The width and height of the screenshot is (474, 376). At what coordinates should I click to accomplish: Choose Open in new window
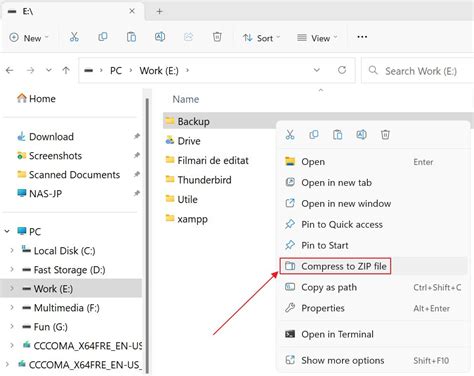373,203
